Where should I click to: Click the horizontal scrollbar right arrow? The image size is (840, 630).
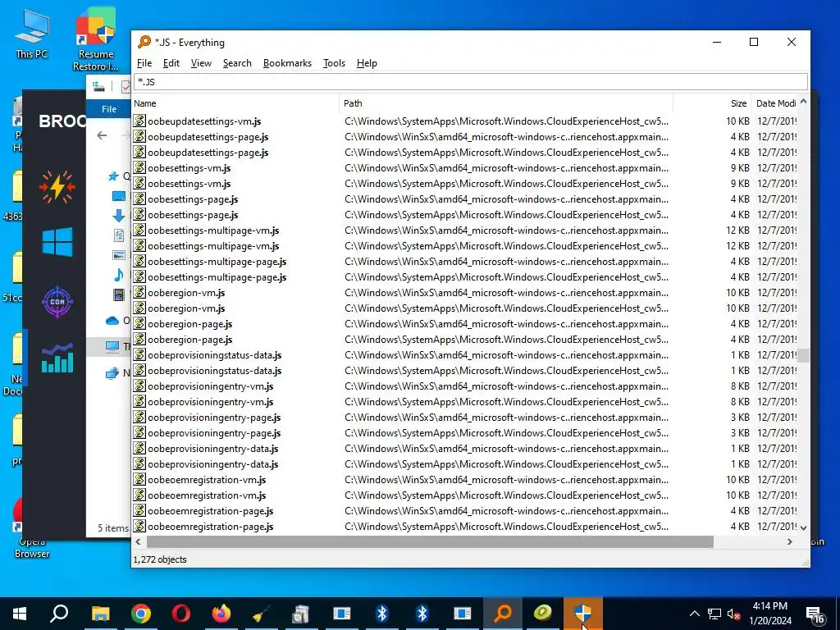789,542
